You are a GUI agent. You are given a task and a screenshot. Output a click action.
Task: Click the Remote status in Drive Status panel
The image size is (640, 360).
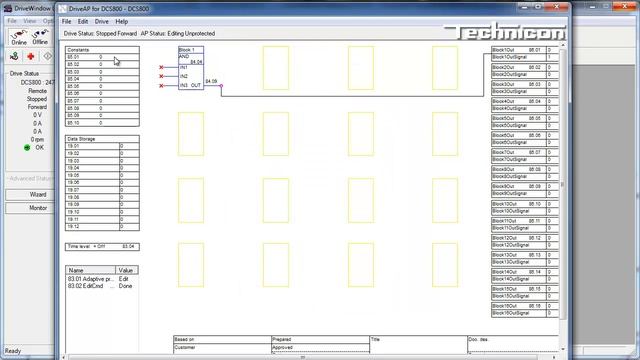(38, 91)
